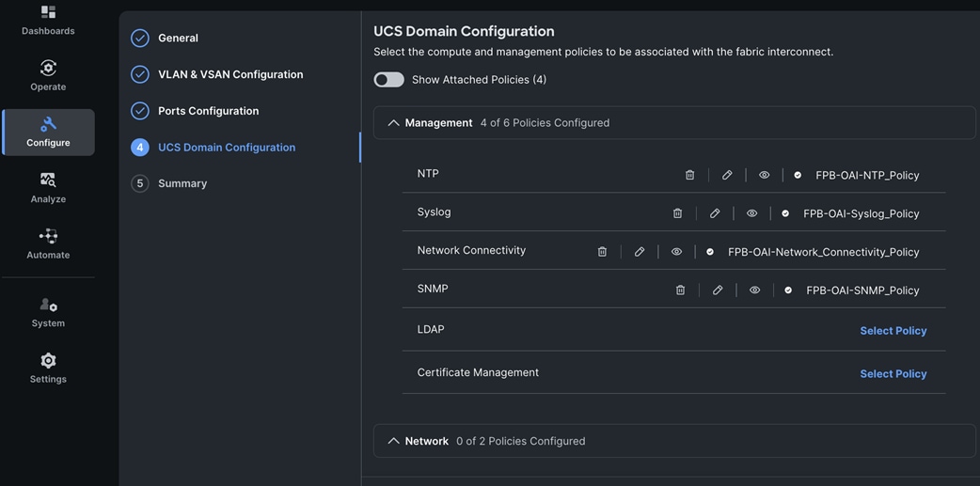View Network Connectivity policy with eye icon
Viewport: 980px width, 486px height.
pos(676,251)
